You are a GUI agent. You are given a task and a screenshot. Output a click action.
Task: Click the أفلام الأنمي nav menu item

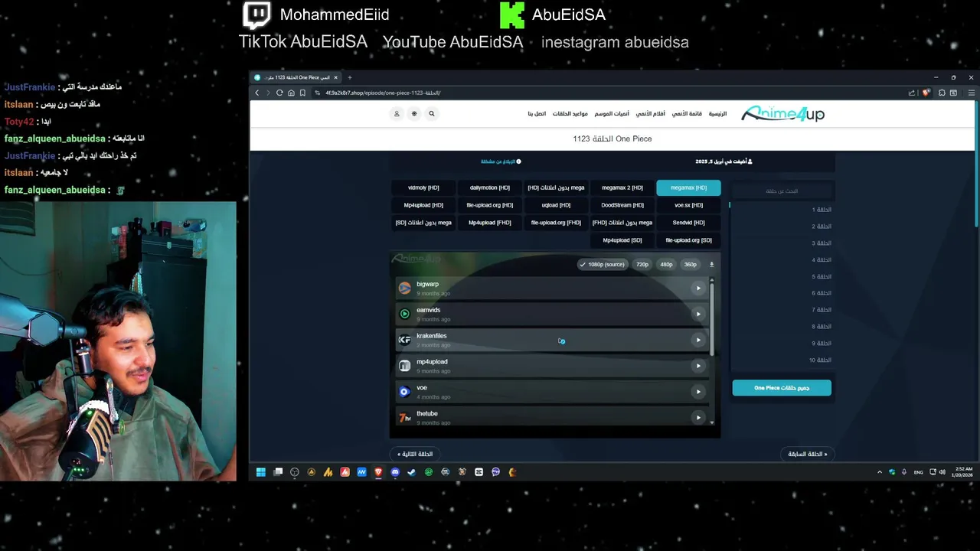650,114
